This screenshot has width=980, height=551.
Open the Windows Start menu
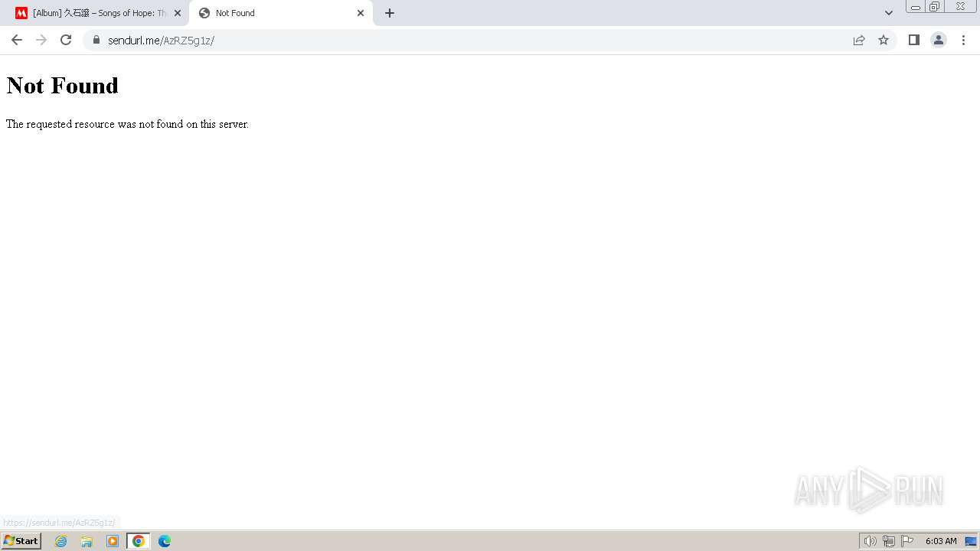pyautogui.click(x=21, y=541)
